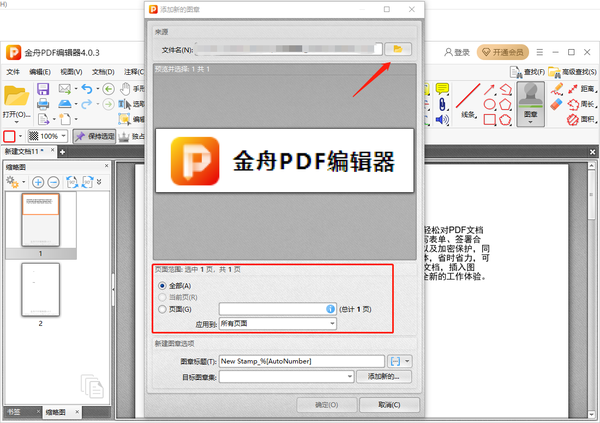This screenshot has width=600, height=423.
Task: Open the red outline color dropdown arrow
Action: 20,136
